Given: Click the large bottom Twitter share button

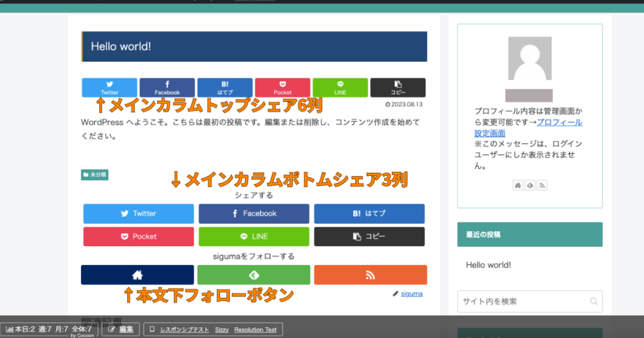Looking at the screenshot, I should pyautogui.click(x=138, y=214).
